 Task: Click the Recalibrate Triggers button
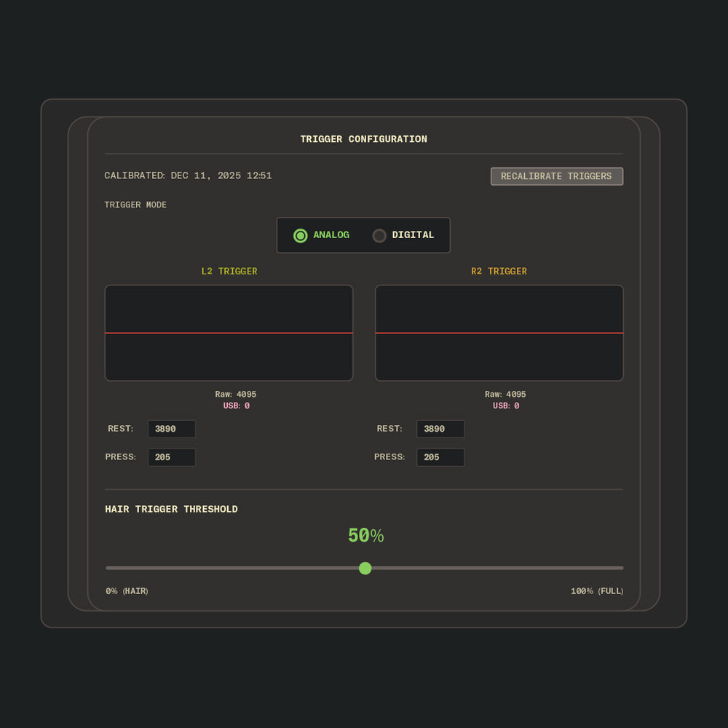556,176
